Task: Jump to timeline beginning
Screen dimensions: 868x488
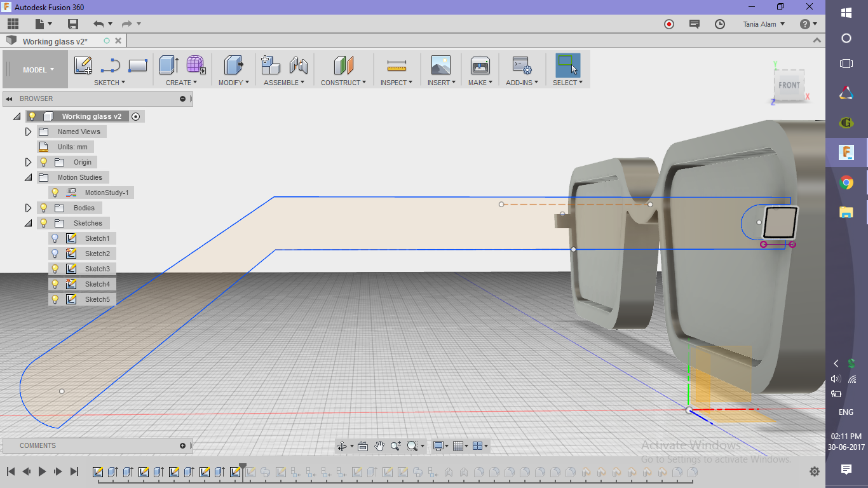Action: click(11, 471)
